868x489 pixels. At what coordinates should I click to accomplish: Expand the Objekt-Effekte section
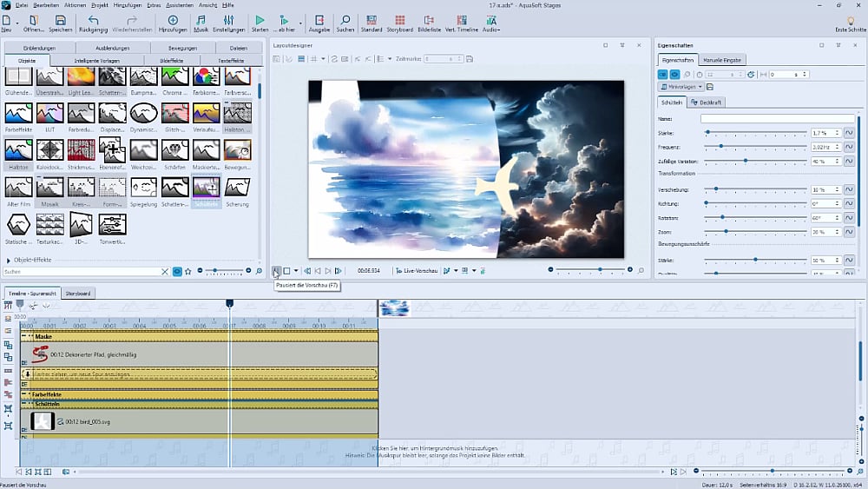click(x=9, y=260)
